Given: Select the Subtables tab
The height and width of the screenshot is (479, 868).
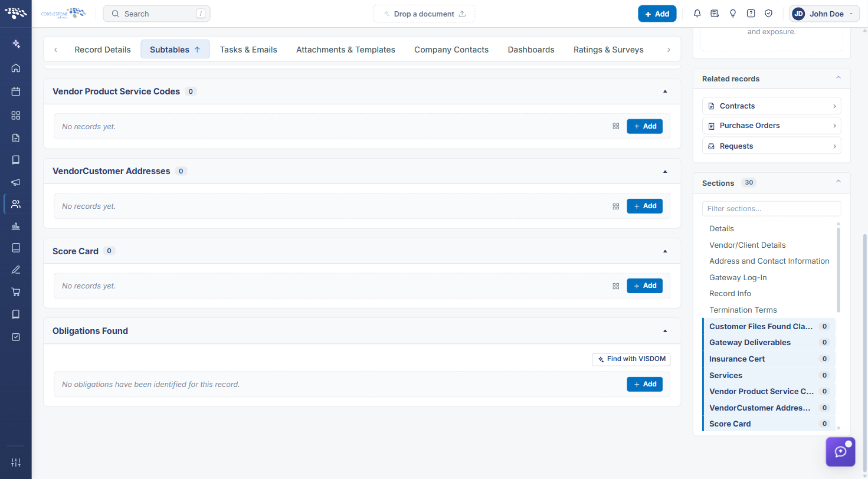Looking at the screenshot, I should [175, 50].
